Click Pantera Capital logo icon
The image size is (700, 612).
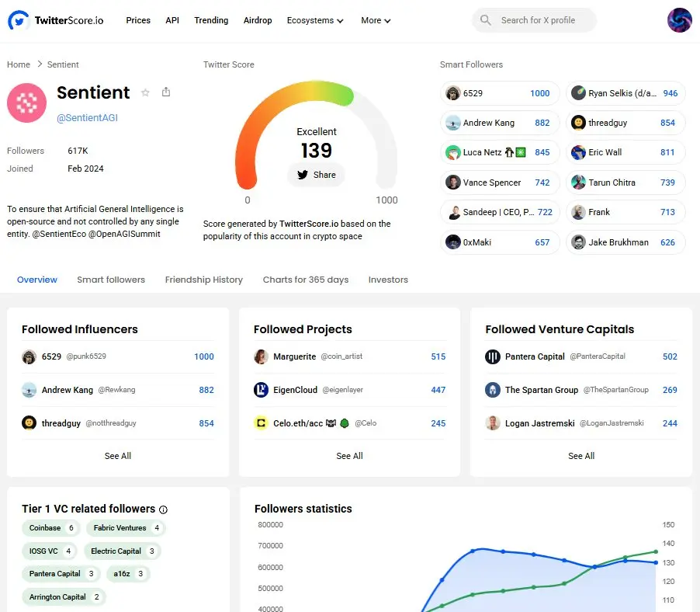[493, 356]
